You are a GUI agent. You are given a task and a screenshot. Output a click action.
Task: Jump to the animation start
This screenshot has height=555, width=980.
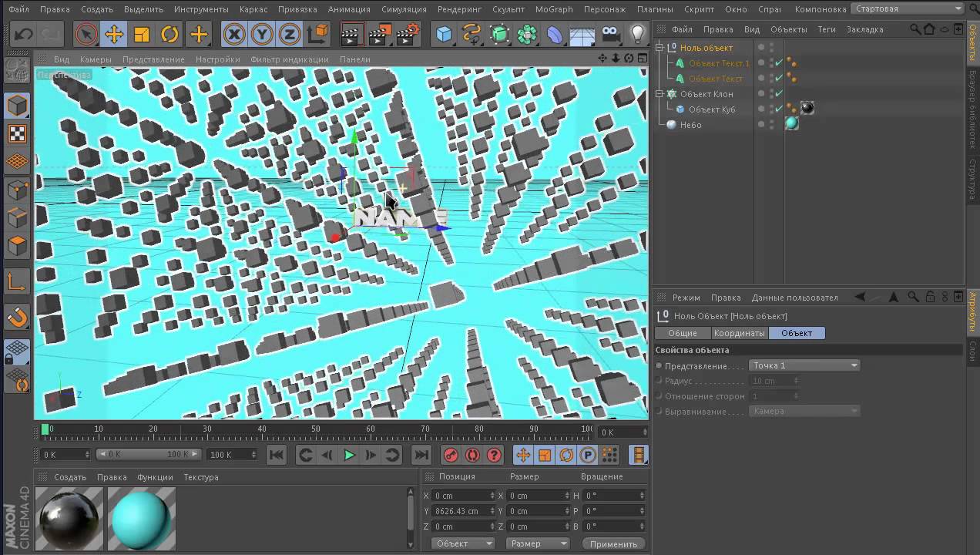coord(277,455)
